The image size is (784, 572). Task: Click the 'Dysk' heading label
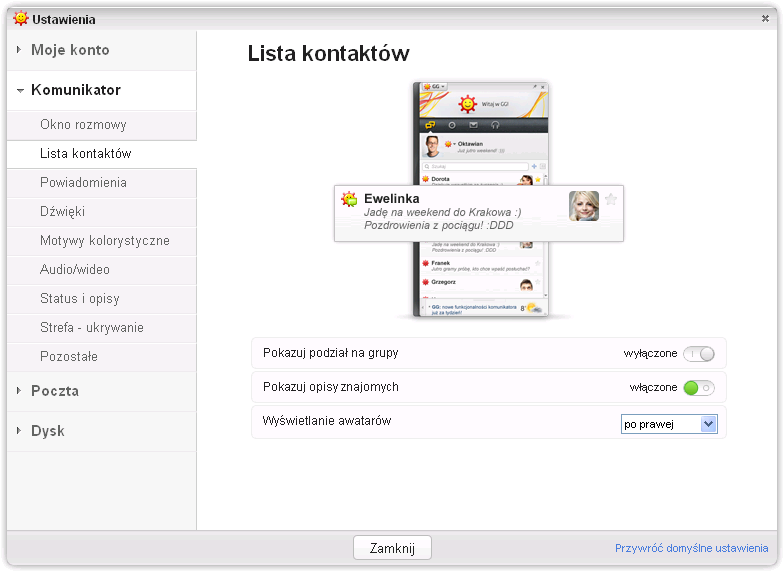tap(48, 431)
